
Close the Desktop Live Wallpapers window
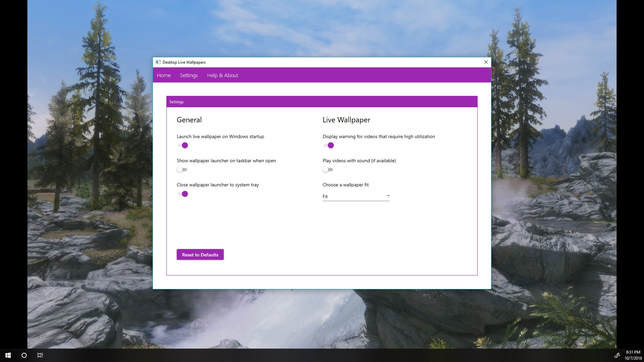[486, 62]
